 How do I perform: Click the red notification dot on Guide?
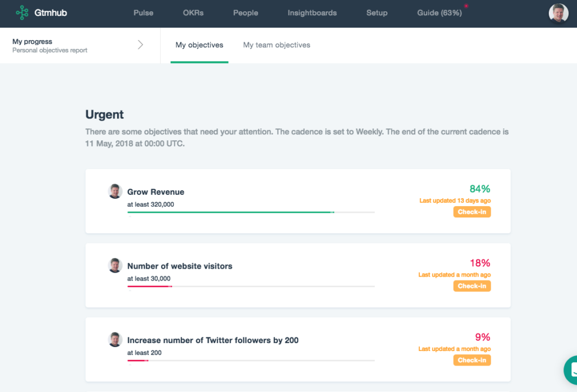tap(466, 6)
